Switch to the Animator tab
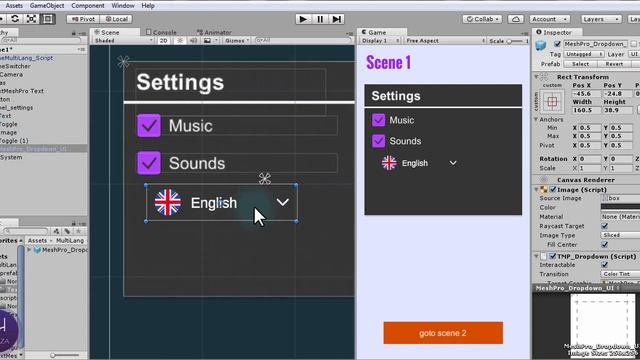 [214, 32]
